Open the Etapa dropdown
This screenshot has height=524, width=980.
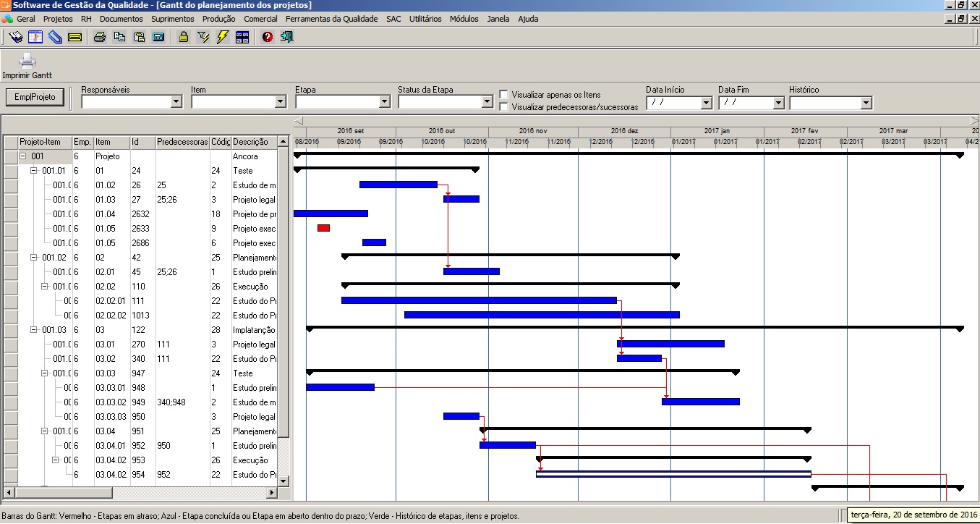click(385, 103)
